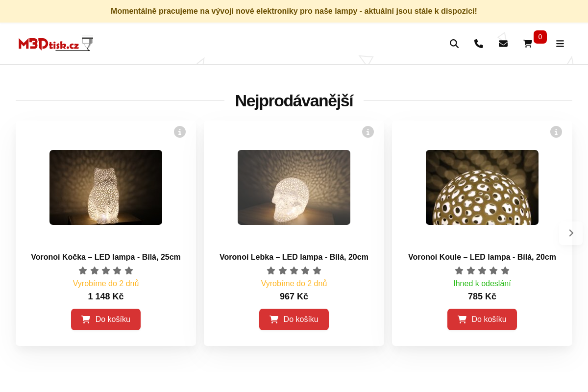Click the M3Dtisk.cz logo

tap(55, 43)
